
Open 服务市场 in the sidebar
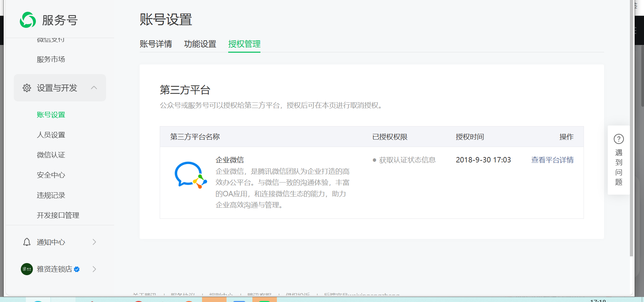pyautogui.click(x=51, y=59)
